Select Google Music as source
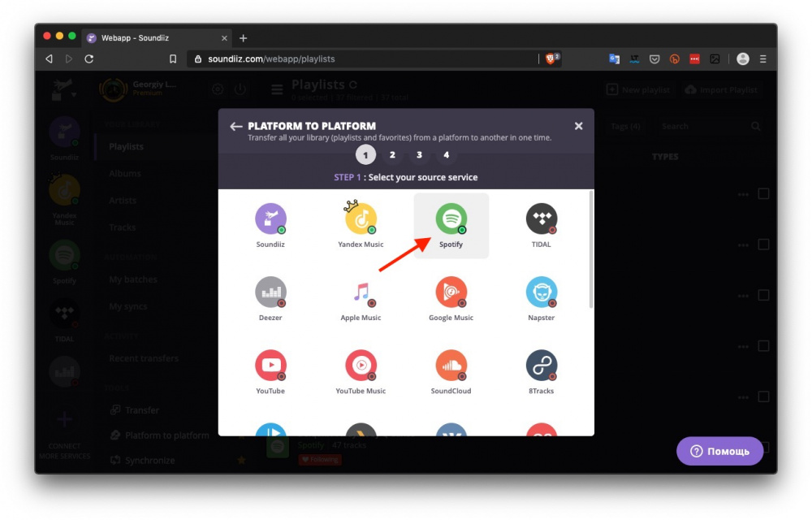This screenshot has height=520, width=812. click(451, 299)
